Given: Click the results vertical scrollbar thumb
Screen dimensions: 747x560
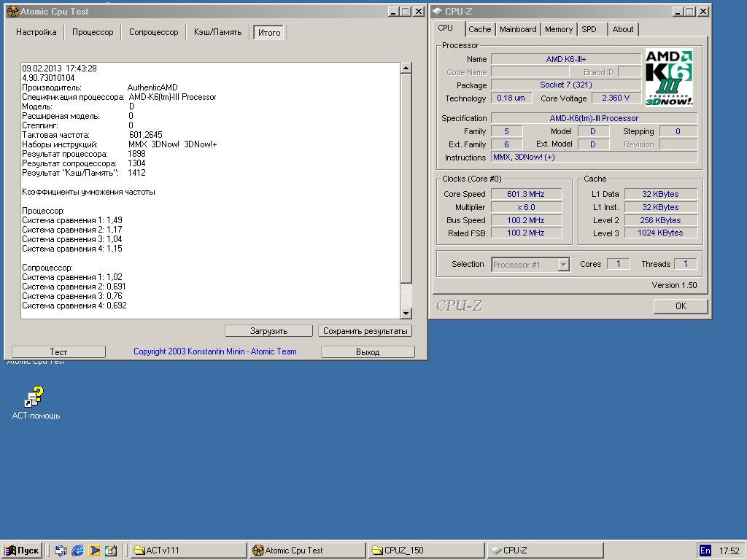Looking at the screenshot, I should coord(406,179).
